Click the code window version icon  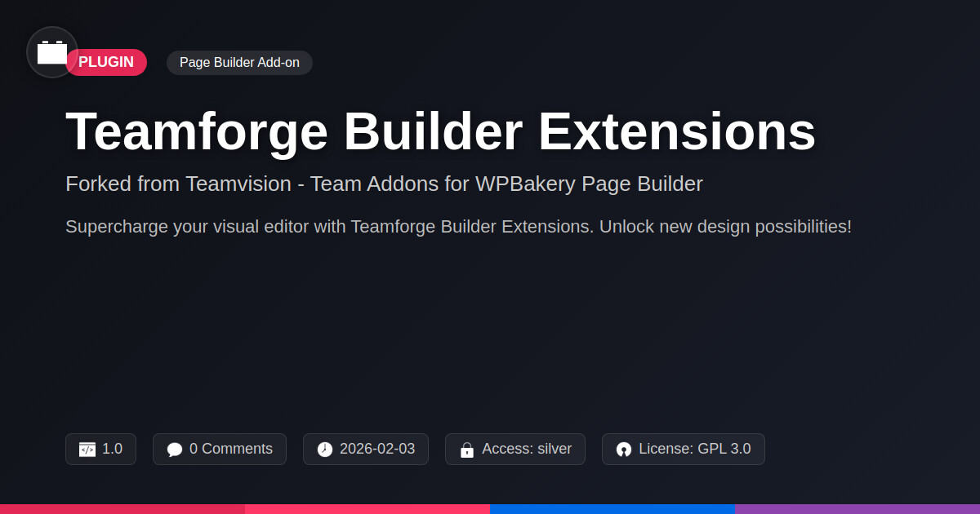point(87,450)
